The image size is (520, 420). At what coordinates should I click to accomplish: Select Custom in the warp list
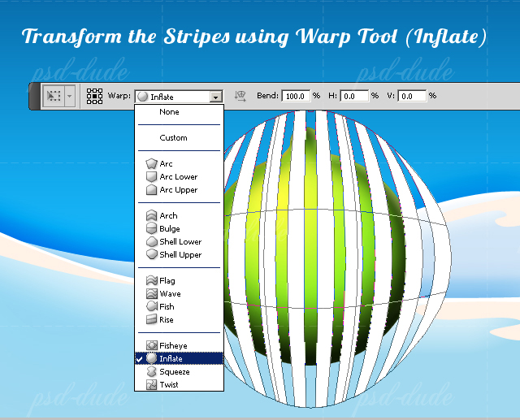coord(179,138)
